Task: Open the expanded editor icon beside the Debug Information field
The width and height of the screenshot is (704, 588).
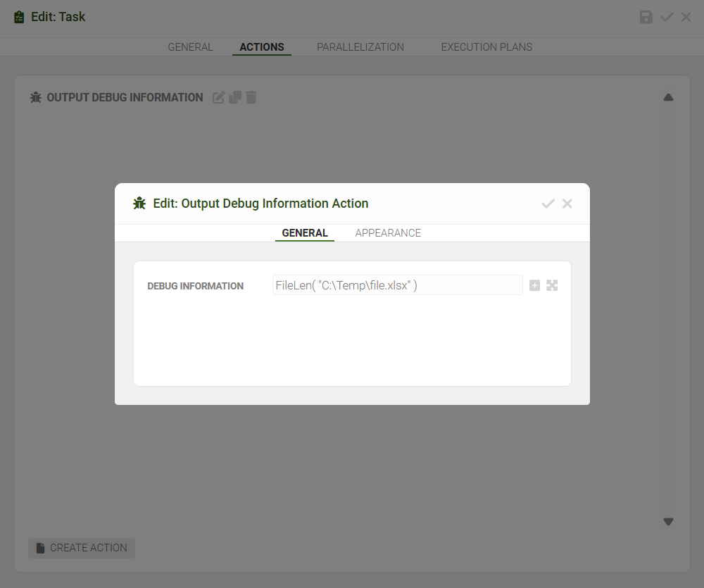Action: (x=552, y=285)
